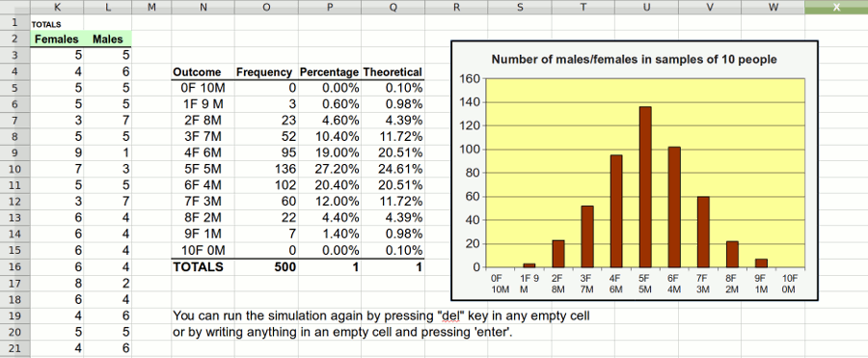The image size is (868, 358).
Task: Select column K header
Action: click(x=58, y=7)
